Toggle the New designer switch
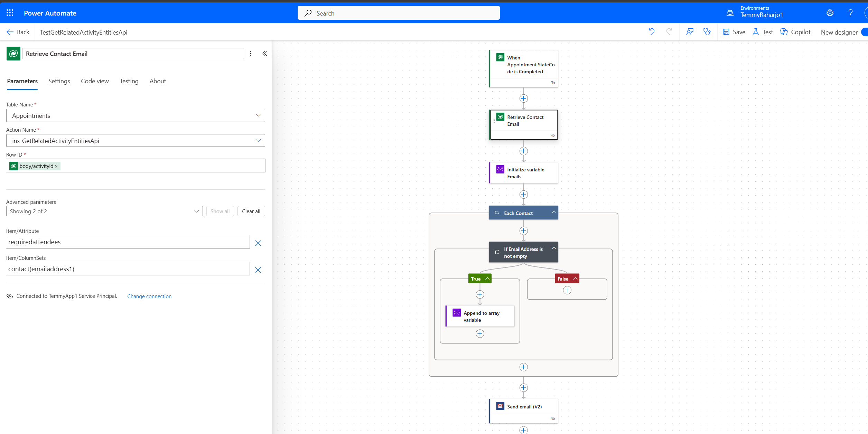Image resolution: width=868 pixels, height=434 pixels. (x=864, y=32)
